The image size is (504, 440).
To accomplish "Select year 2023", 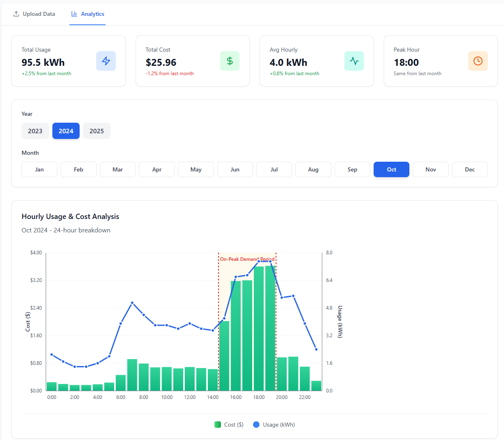I will (35, 131).
